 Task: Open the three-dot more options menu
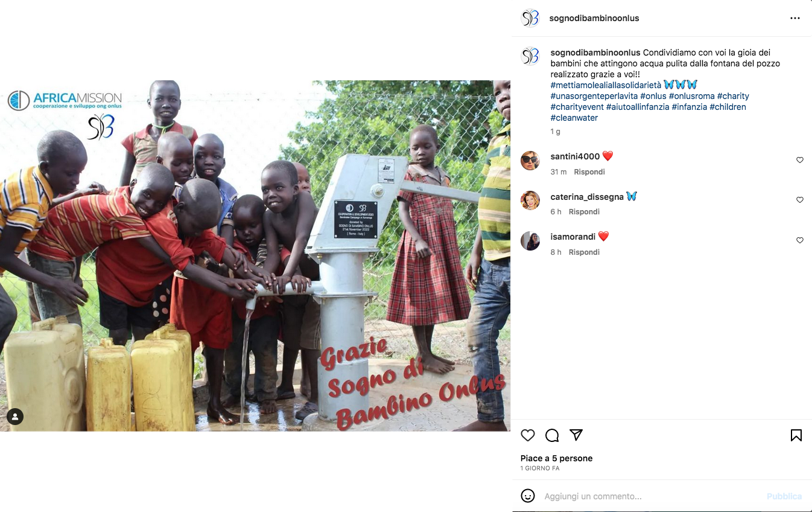click(x=795, y=18)
